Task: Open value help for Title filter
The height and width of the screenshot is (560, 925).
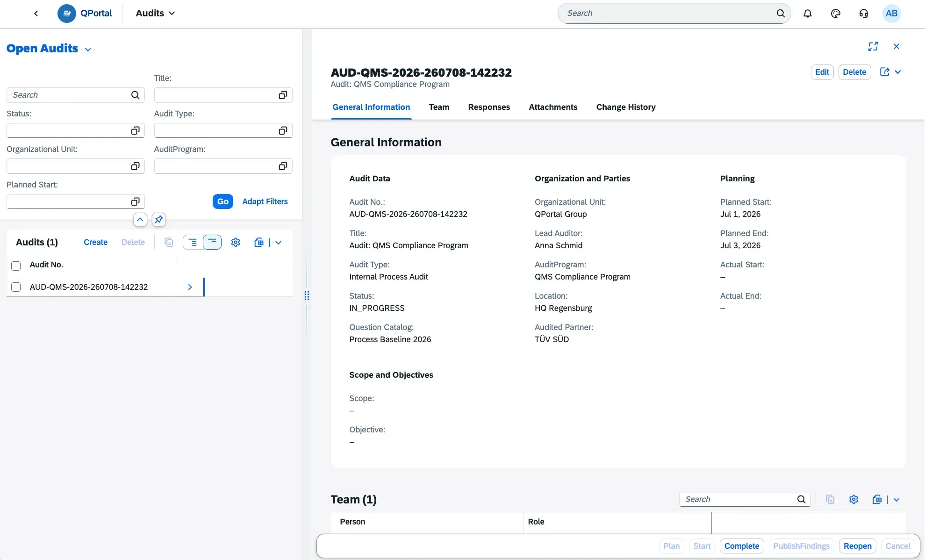Action: click(x=283, y=95)
